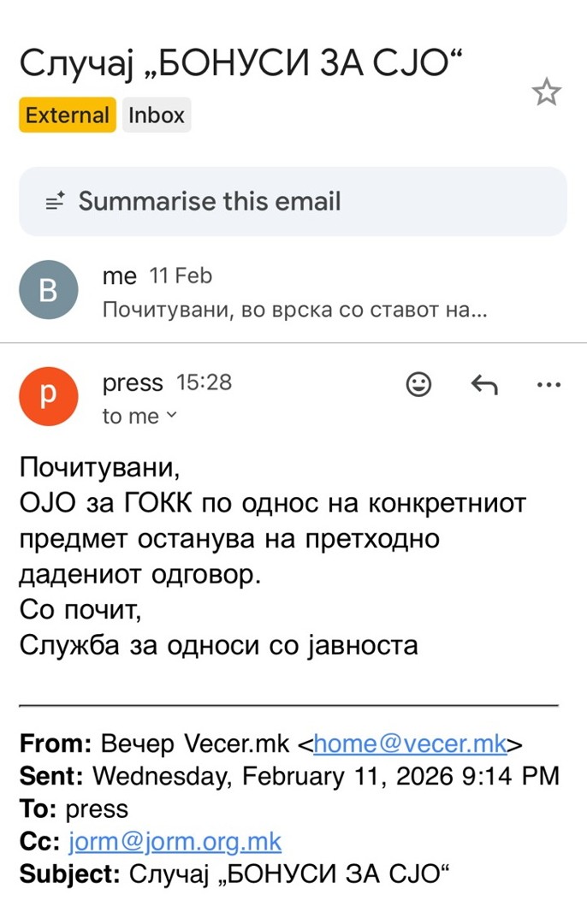Tap the "Служба за односи со јавноста" signature
The width and height of the screenshot is (587, 924).
[x=219, y=643]
